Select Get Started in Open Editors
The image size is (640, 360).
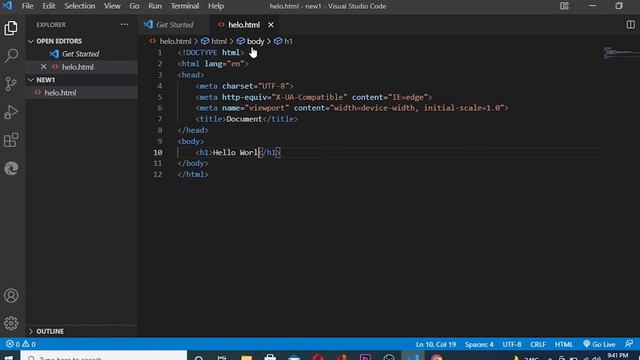click(x=81, y=54)
